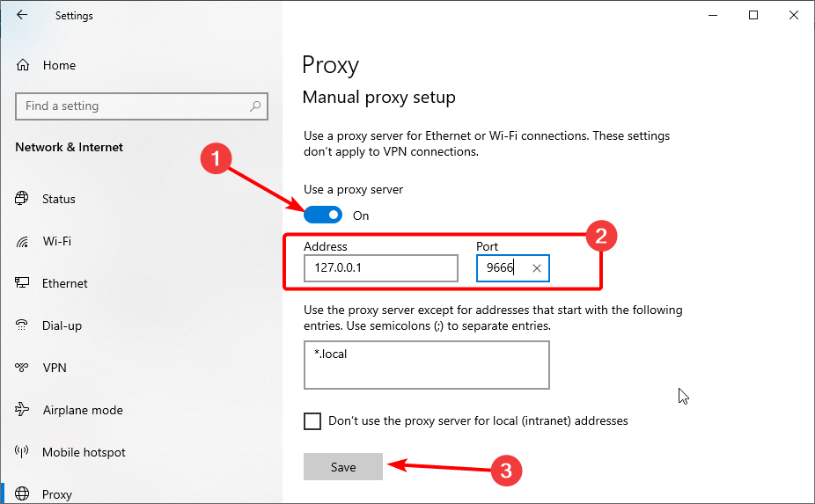
Task: Open Wi-Fi settings icon
Action: [22, 242]
